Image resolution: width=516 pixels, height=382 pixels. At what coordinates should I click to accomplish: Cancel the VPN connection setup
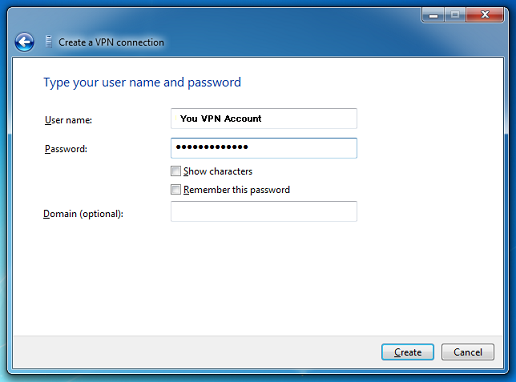(468, 352)
